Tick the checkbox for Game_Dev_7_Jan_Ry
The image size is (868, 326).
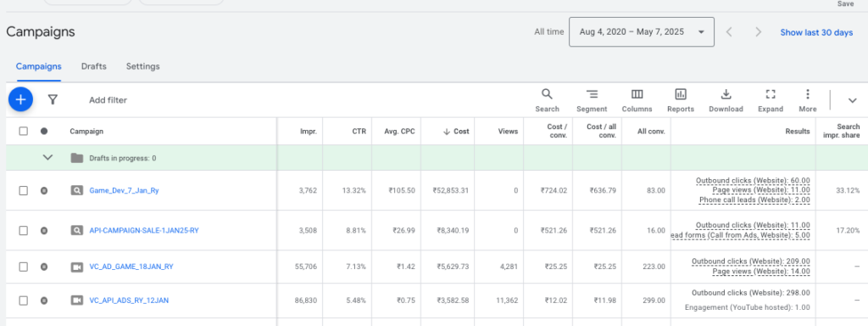click(x=23, y=191)
